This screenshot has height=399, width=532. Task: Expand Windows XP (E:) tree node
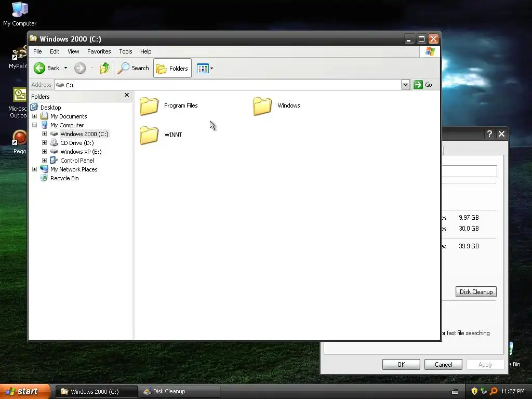[45, 151]
